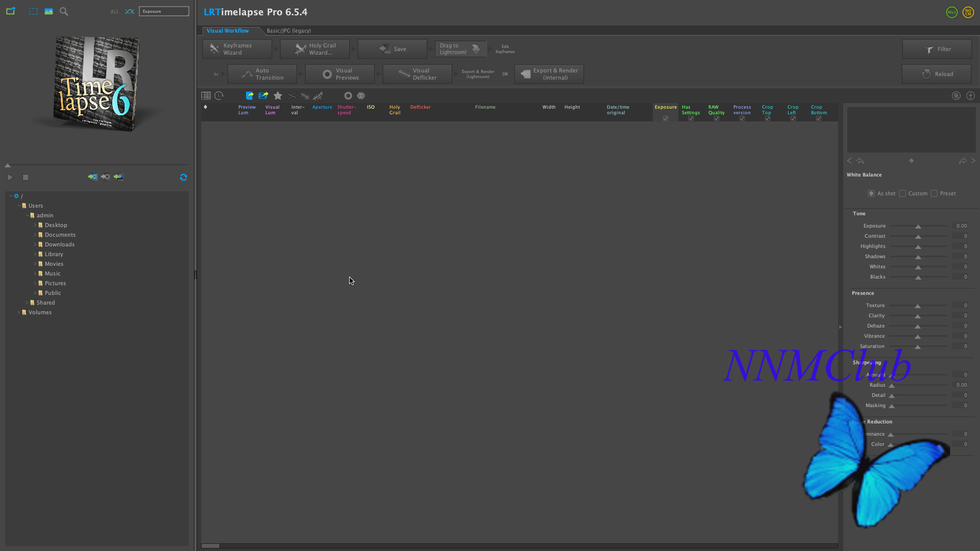Screen dimensions: 980x551
Task: Go to previous keyframe with left chevron
Action: click(x=849, y=161)
